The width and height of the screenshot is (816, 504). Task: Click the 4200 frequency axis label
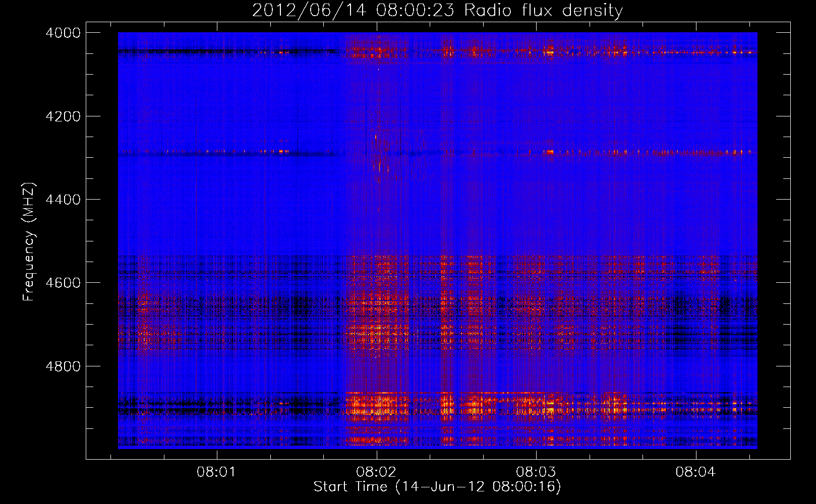click(63, 116)
